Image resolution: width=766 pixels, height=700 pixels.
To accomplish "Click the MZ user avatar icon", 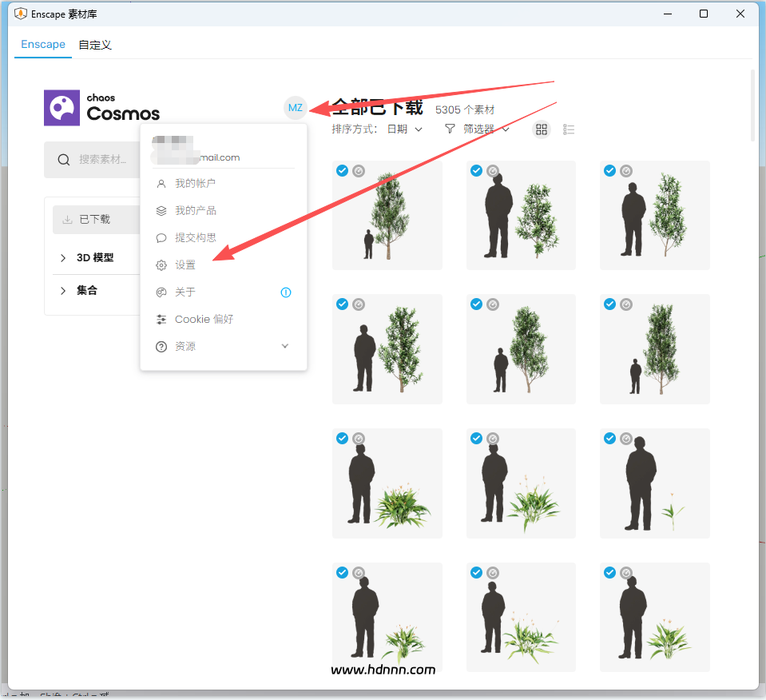I will 296,108.
